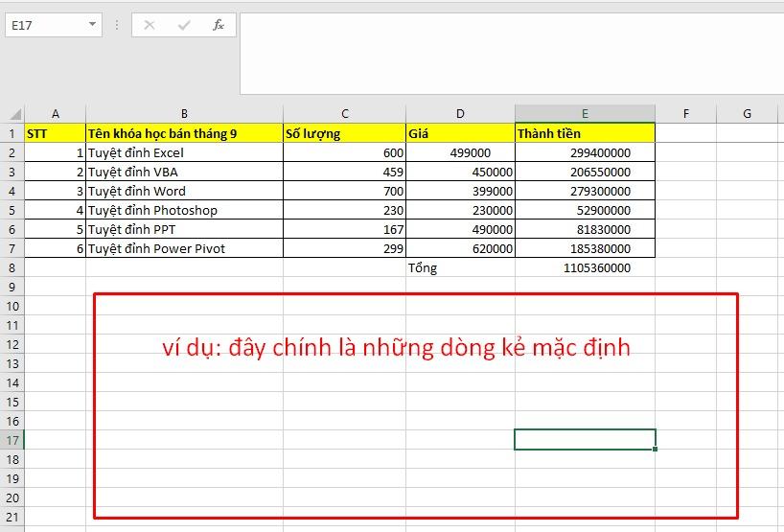
Task: Click the 'STT' header cell
Action: [55, 133]
